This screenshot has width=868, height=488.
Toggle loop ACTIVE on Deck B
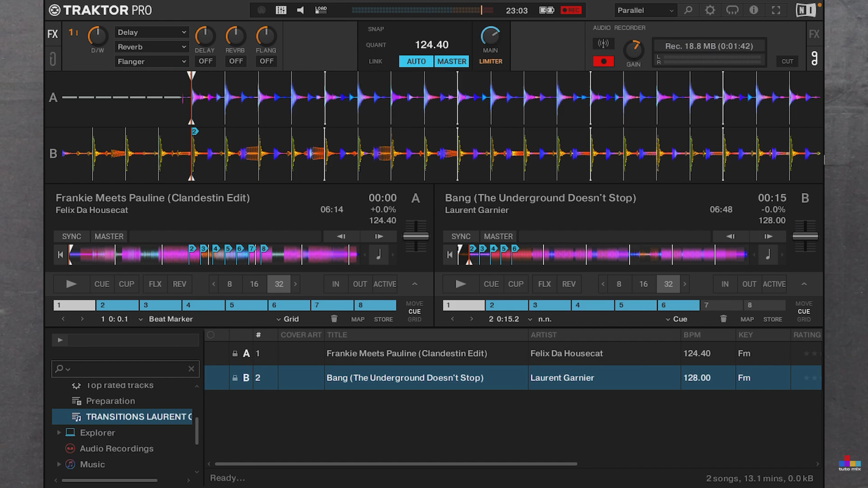[774, 284]
